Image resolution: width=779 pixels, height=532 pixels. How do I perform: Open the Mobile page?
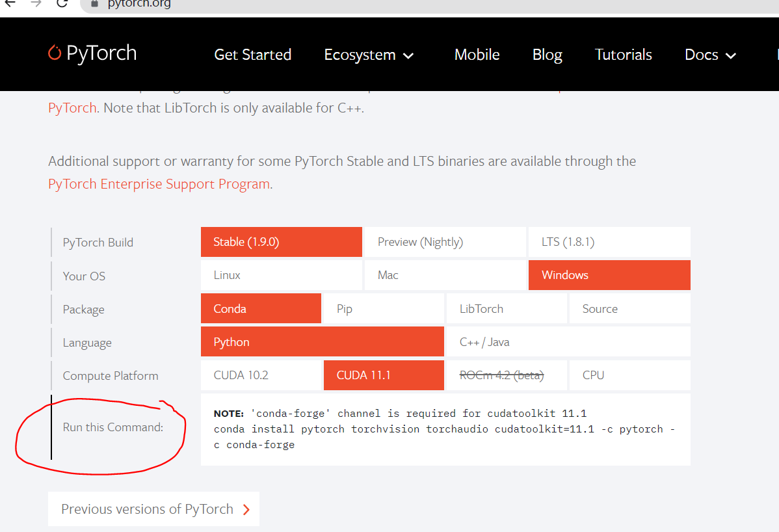point(477,55)
